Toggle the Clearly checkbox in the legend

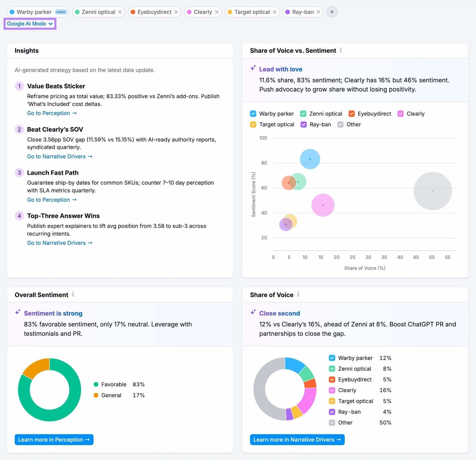coord(400,114)
